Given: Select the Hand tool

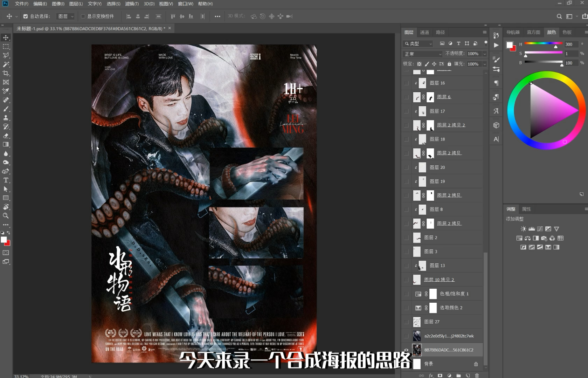Looking at the screenshot, I should (x=6, y=207).
